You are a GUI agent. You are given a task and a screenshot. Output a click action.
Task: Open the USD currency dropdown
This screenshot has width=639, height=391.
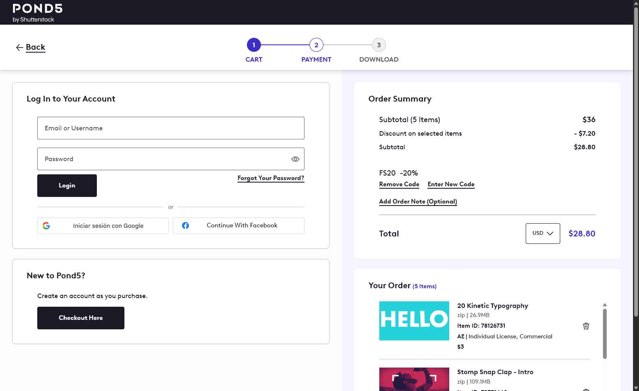pyautogui.click(x=542, y=234)
